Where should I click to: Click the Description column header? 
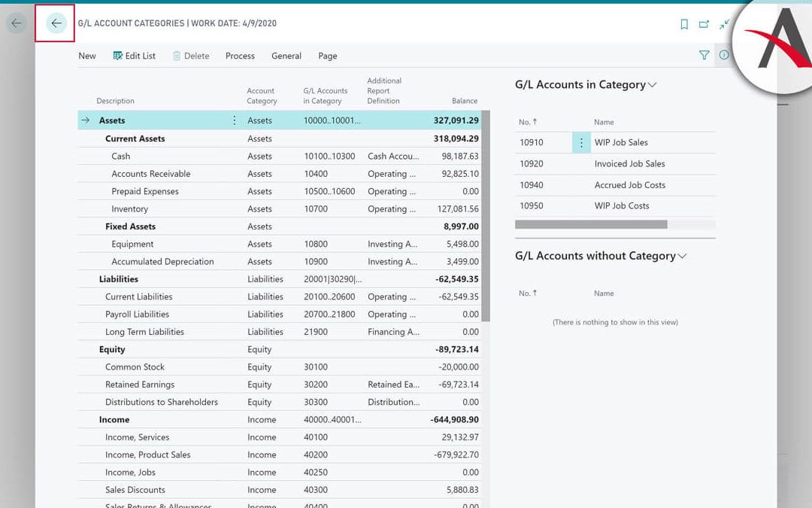click(115, 101)
